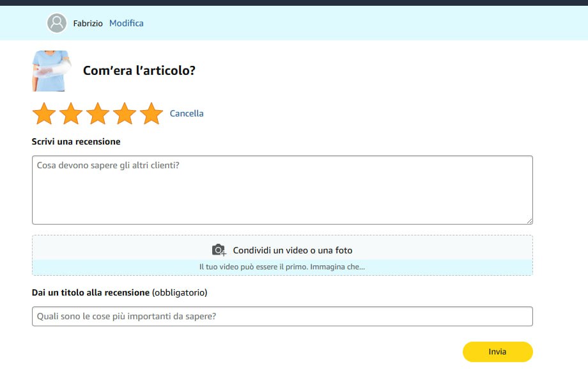Image resolution: width=588 pixels, height=373 pixels.
Task: Select the third star rating
Action: click(98, 114)
